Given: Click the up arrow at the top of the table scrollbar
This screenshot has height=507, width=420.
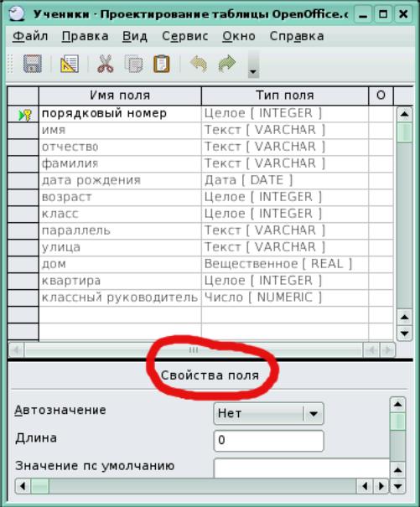Looking at the screenshot, I should (x=404, y=114).
